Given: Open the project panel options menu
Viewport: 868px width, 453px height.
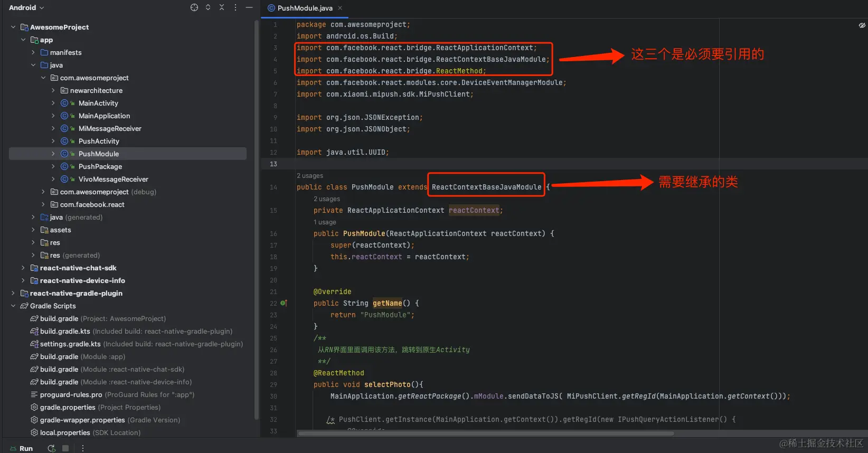Looking at the screenshot, I should pos(235,7).
